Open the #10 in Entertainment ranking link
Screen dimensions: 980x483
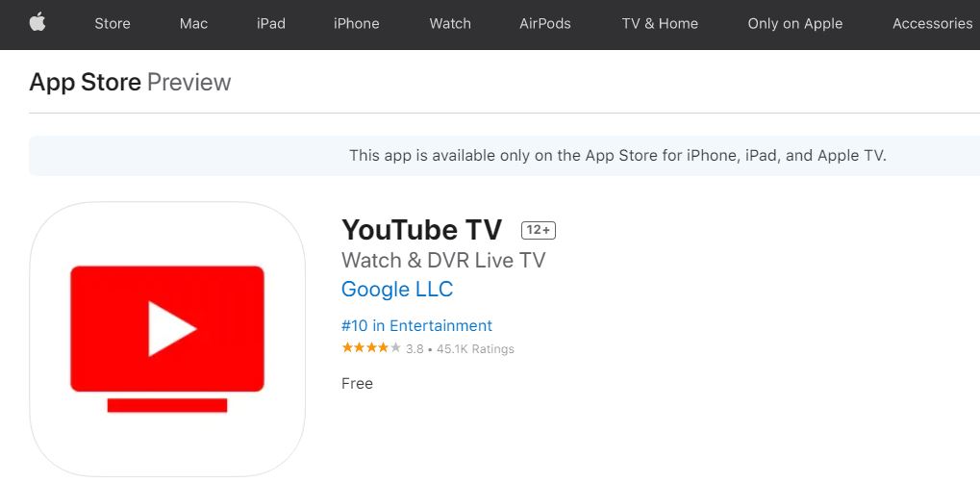click(416, 326)
